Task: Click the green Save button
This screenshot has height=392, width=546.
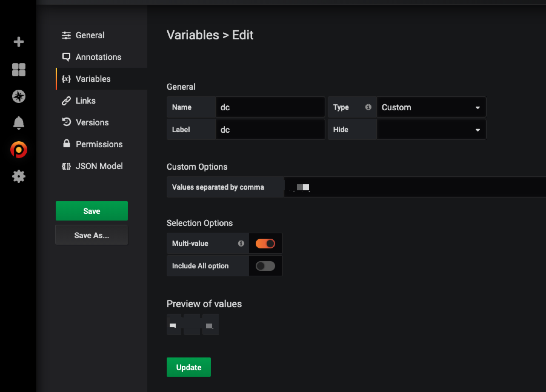Action: coord(92,211)
